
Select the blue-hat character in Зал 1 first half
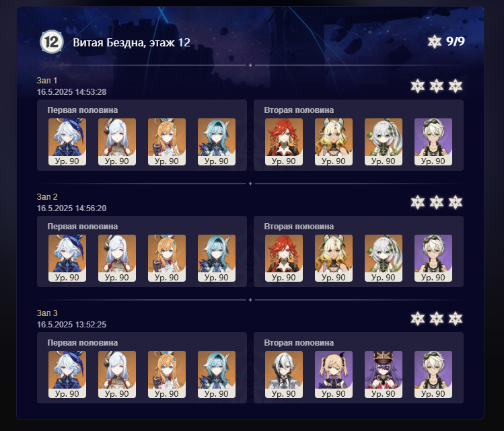[67, 142]
